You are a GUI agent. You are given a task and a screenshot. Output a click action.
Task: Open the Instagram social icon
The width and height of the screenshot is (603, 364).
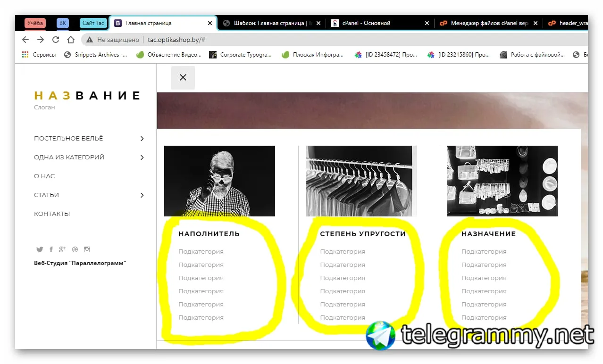(x=87, y=249)
